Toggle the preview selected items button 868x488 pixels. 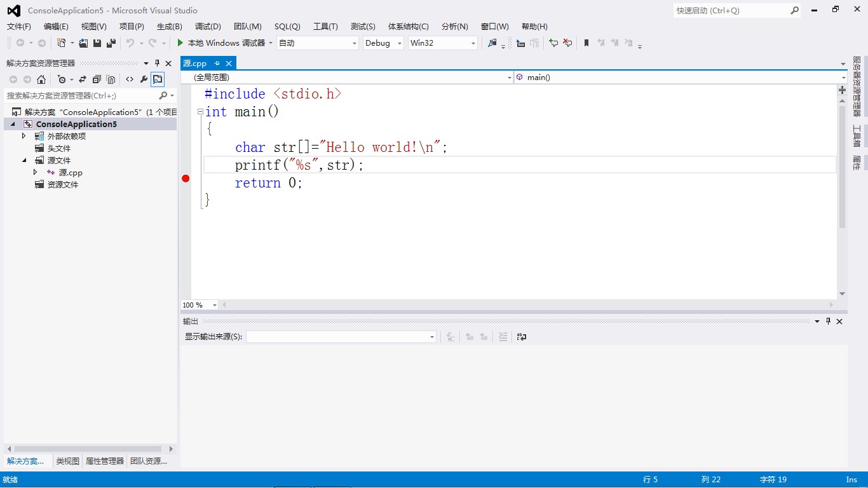click(x=158, y=79)
